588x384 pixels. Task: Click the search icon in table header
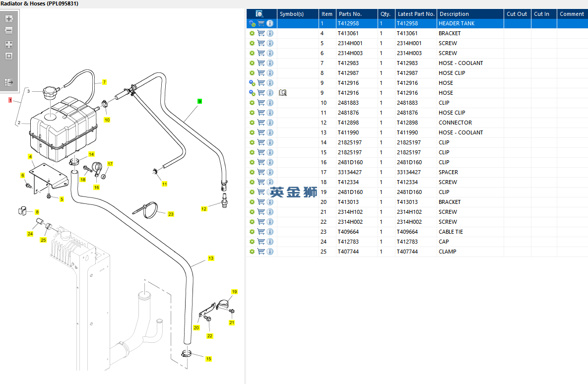pos(259,14)
